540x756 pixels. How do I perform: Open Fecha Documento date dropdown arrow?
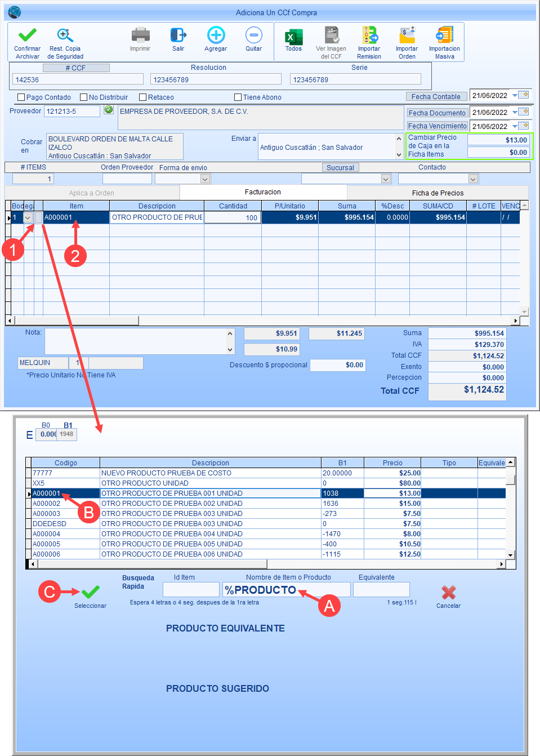(515, 112)
